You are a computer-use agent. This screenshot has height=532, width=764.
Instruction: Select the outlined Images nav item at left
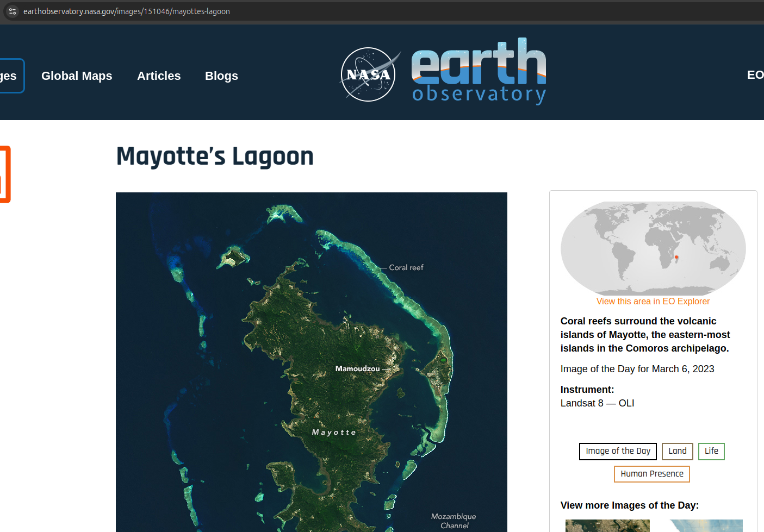click(10, 76)
